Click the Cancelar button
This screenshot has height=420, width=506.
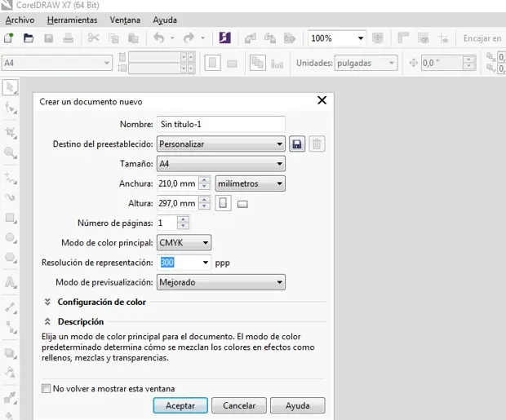pyautogui.click(x=239, y=405)
